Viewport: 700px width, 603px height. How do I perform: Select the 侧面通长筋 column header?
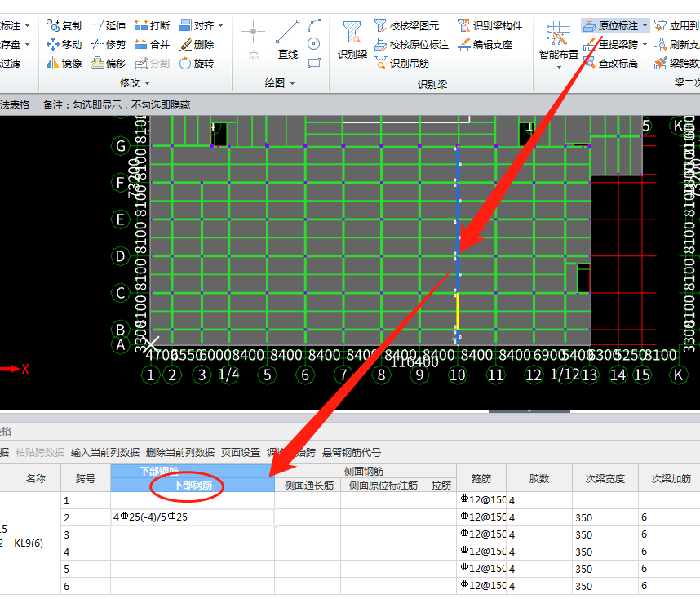click(308, 486)
